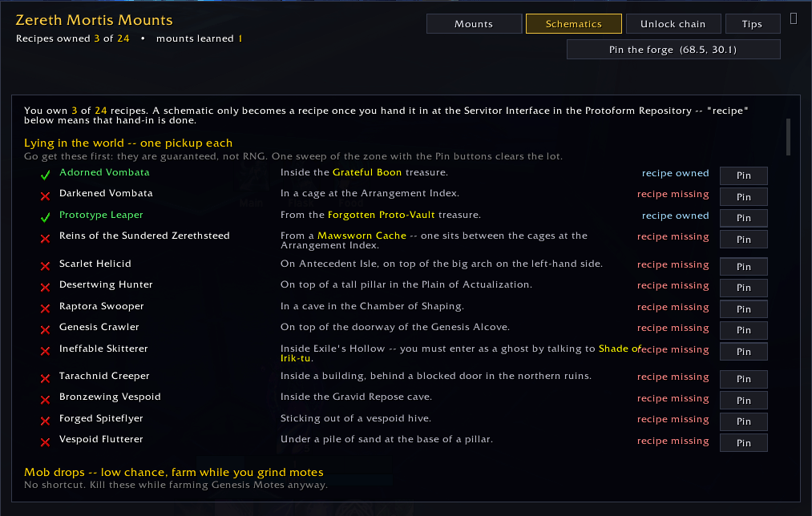This screenshot has width=812, height=516.
Task: Pin the Forged Spiteflyer location
Action: pyautogui.click(x=744, y=421)
